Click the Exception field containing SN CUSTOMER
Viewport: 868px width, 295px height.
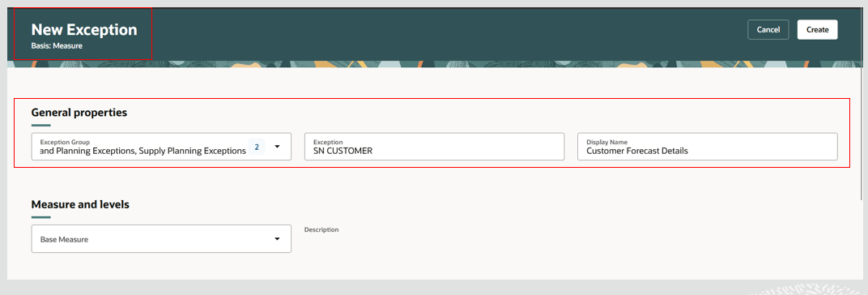pyautogui.click(x=435, y=147)
